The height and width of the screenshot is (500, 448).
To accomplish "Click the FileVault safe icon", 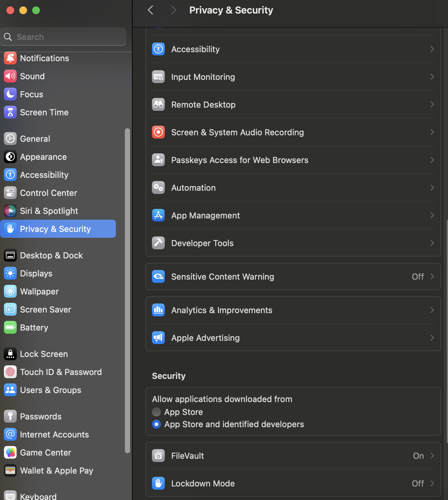I will coord(158,456).
